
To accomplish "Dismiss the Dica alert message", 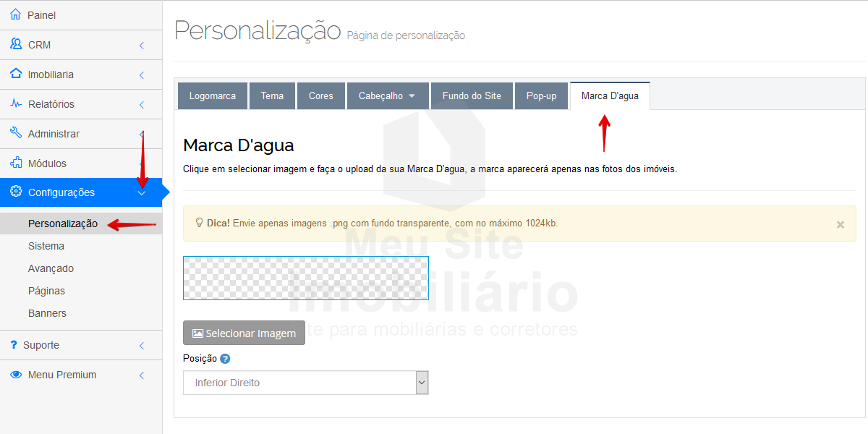I will (x=840, y=225).
